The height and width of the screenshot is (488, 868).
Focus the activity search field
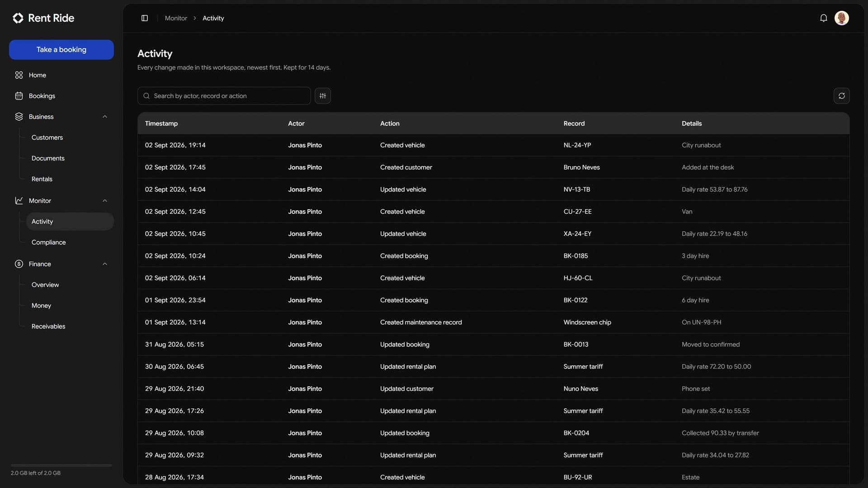click(224, 96)
